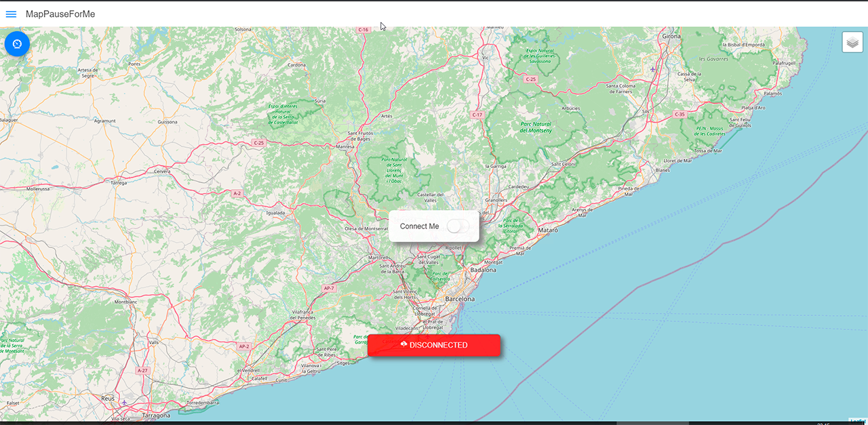Click the C-35 road shield

tap(679, 115)
